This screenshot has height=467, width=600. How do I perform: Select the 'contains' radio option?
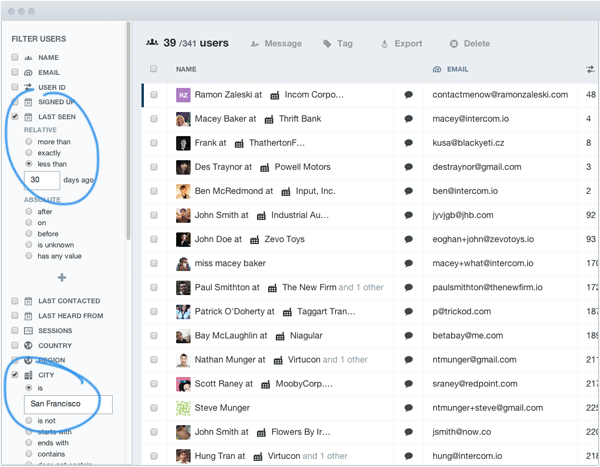[x=29, y=454]
